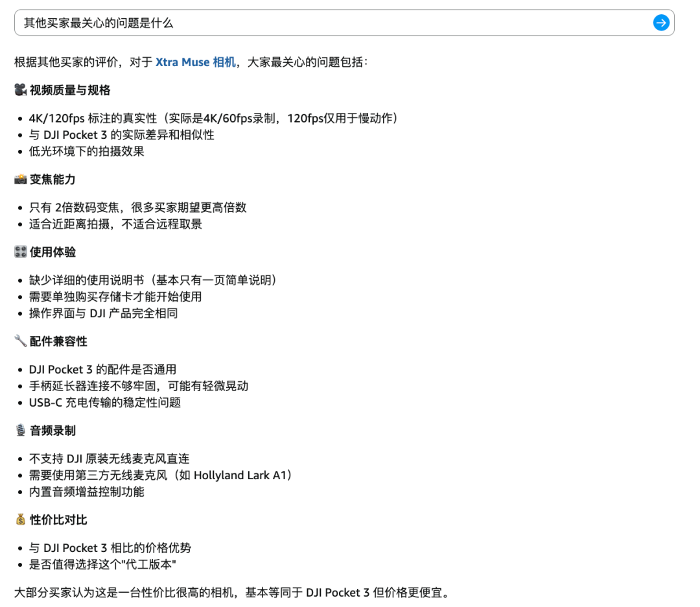
Task: Click the line 只有 2倍数码变焦
Action: (138, 208)
